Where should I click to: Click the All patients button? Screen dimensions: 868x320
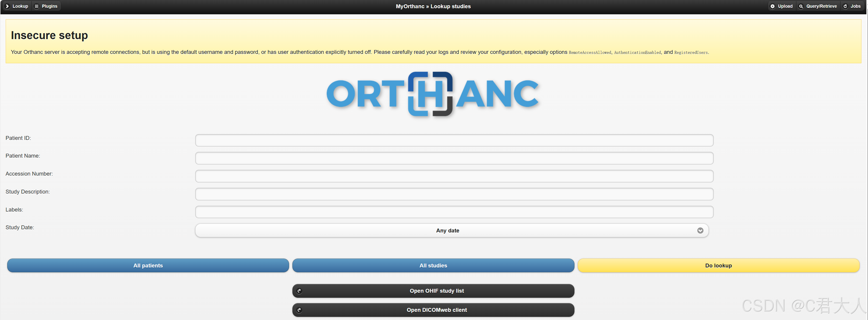[148, 265]
